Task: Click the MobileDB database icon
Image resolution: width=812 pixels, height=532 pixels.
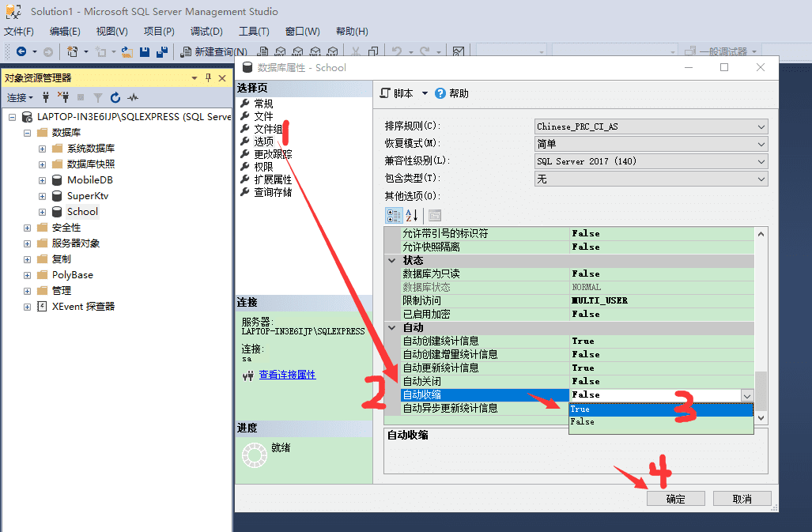Action: 57,180
